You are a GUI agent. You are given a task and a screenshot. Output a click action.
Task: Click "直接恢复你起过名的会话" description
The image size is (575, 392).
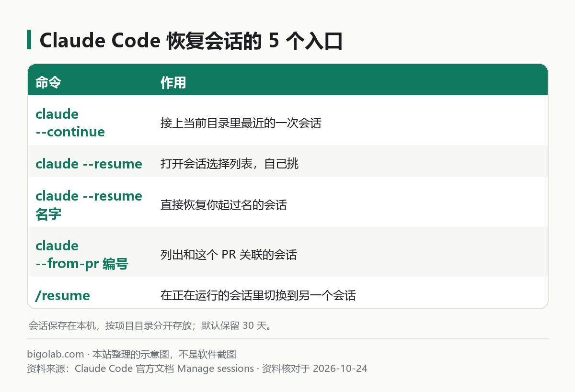pyautogui.click(x=224, y=205)
